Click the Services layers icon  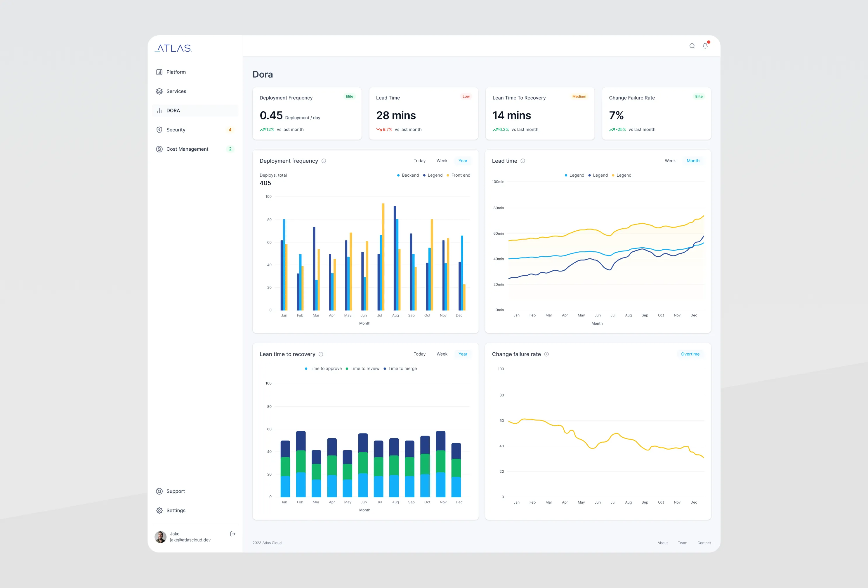click(x=159, y=91)
